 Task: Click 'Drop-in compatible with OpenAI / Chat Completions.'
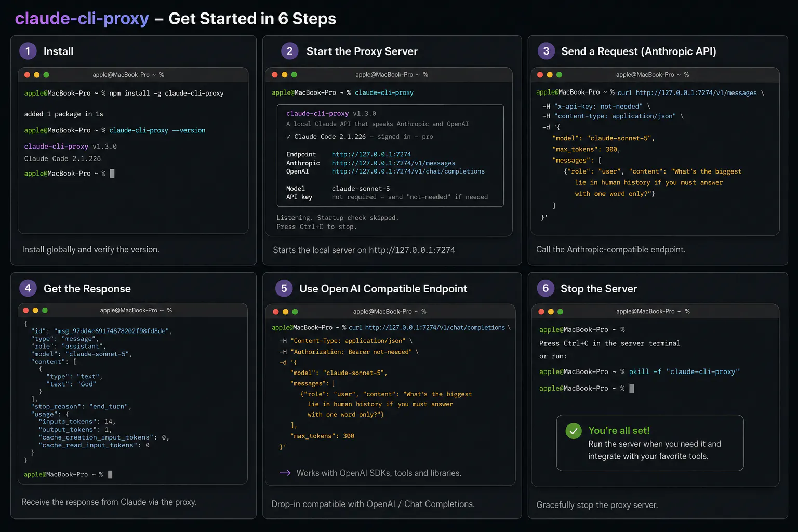tap(373, 504)
